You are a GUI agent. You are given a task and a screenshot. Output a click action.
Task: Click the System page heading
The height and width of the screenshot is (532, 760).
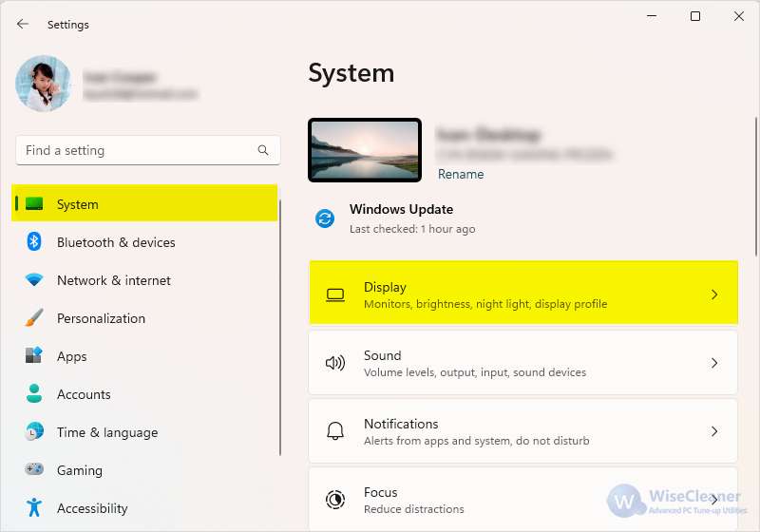click(351, 73)
